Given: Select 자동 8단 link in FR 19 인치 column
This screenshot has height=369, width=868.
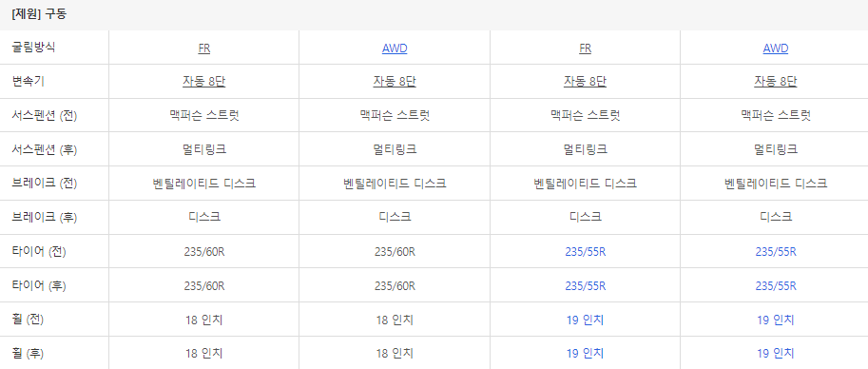Looking at the screenshot, I should 585,82.
